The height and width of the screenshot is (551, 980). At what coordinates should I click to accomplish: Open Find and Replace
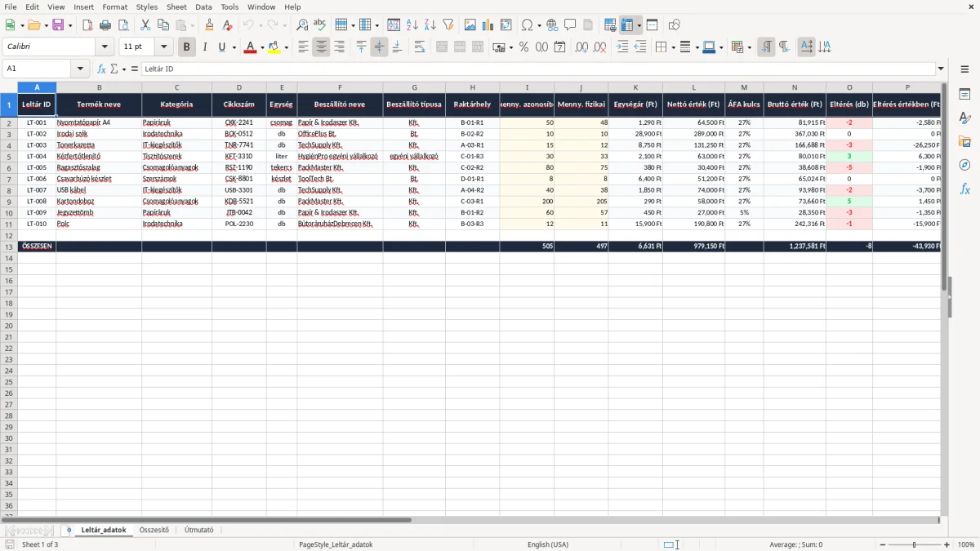click(302, 25)
